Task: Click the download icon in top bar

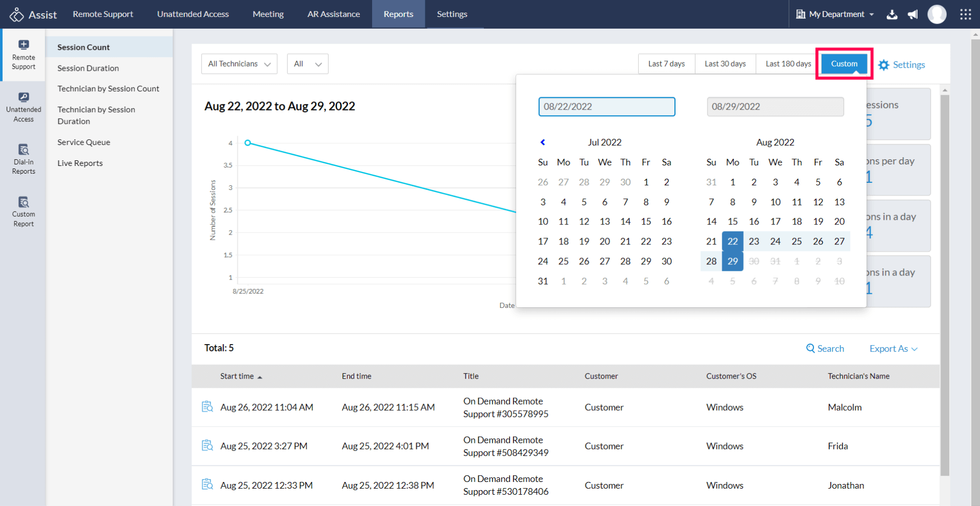Action: [x=892, y=14]
